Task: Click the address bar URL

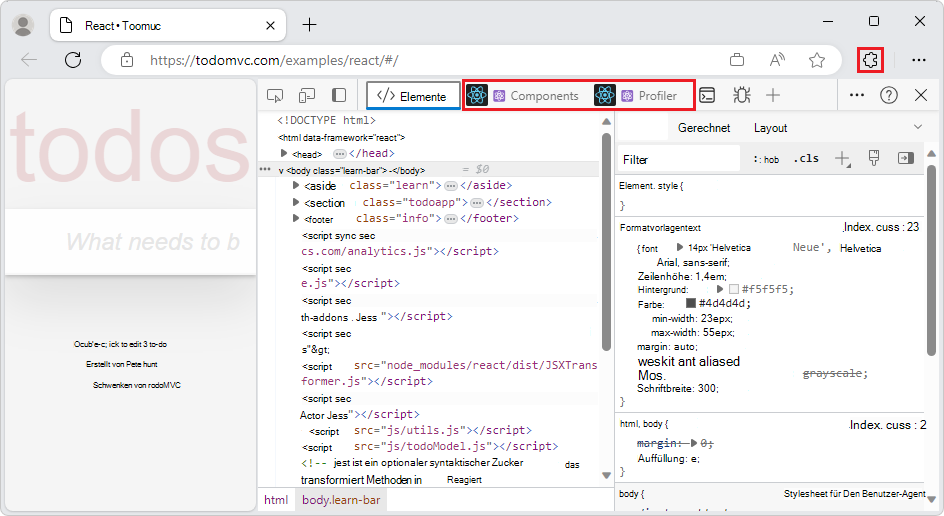Action: [x=274, y=60]
